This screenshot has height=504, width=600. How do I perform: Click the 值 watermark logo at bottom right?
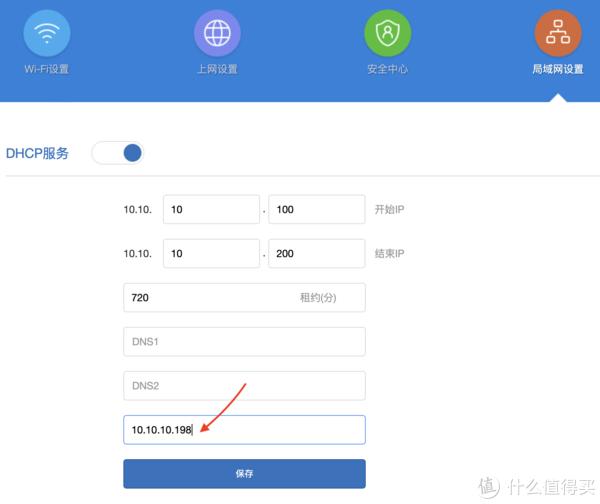click(491, 485)
